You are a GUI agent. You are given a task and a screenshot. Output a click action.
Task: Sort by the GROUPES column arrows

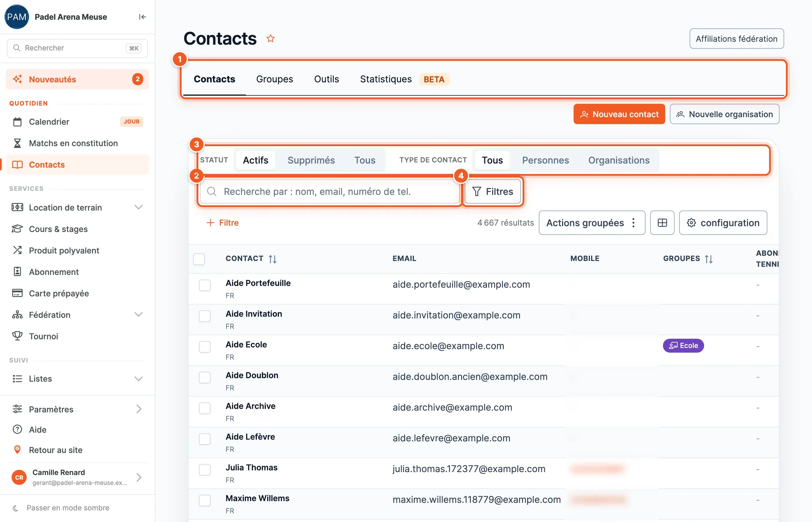(709, 259)
